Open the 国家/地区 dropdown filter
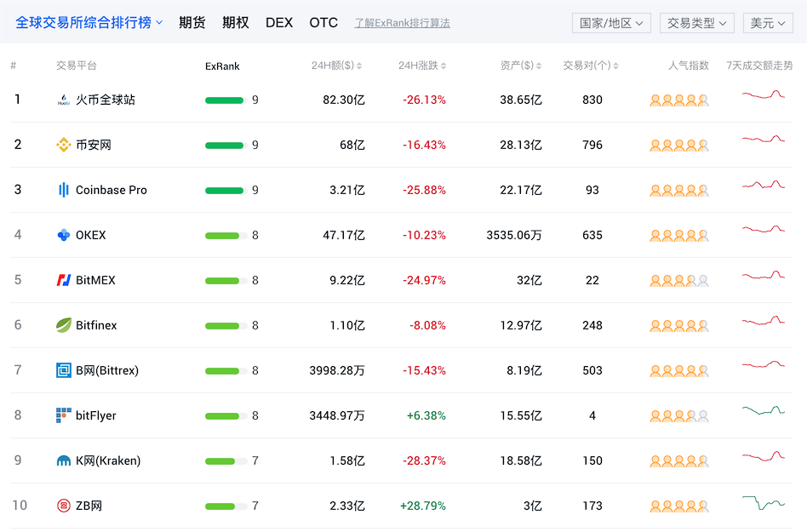 click(x=612, y=23)
